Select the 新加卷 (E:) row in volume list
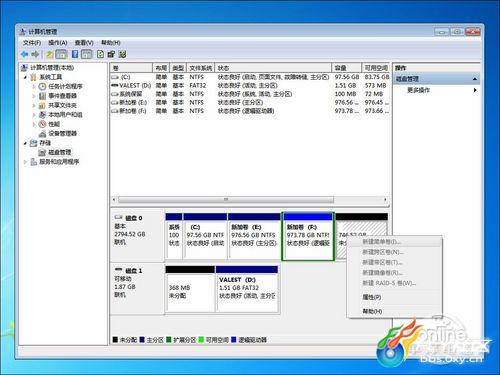The width and height of the screenshot is (500, 375). (x=250, y=102)
